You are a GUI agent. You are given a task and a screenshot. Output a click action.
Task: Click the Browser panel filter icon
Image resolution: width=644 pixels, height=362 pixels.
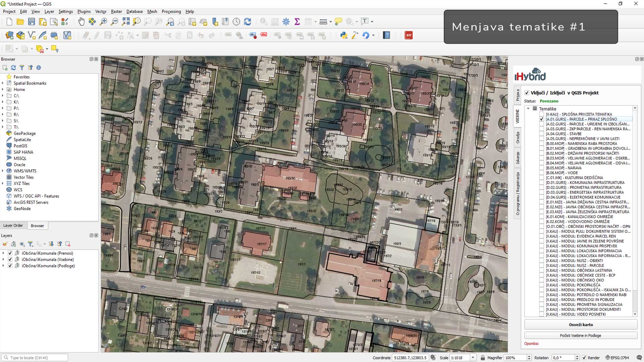pos(22,68)
